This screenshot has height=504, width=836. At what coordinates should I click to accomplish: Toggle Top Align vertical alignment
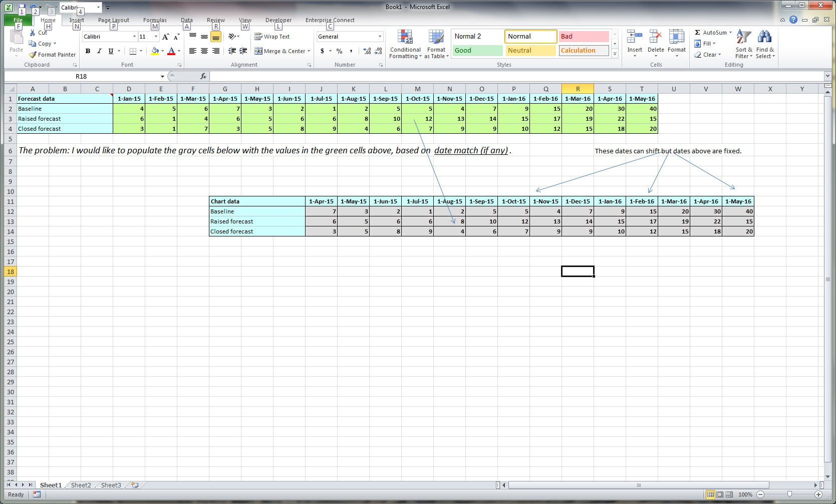pos(193,37)
